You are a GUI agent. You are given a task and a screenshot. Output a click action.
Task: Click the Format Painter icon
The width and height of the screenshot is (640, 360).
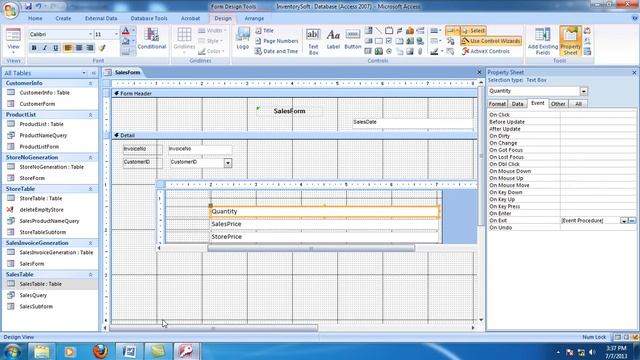tap(102, 48)
